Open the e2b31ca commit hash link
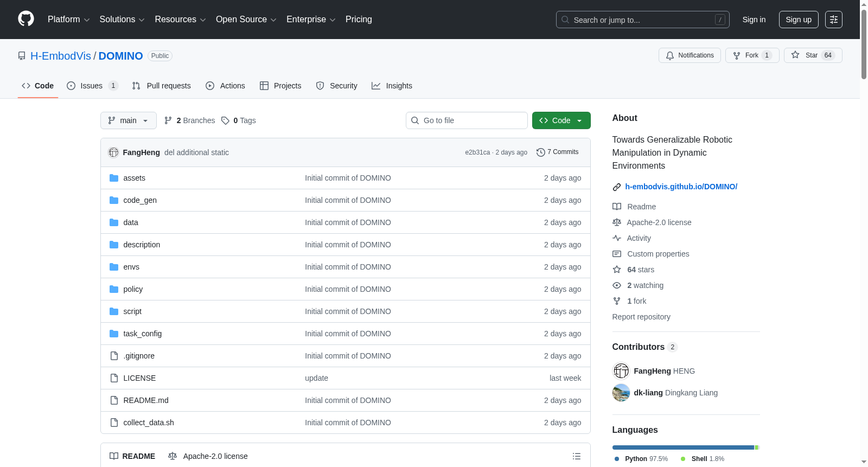Viewport: 868px width, 467px height. pyautogui.click(x=477, y=152)
